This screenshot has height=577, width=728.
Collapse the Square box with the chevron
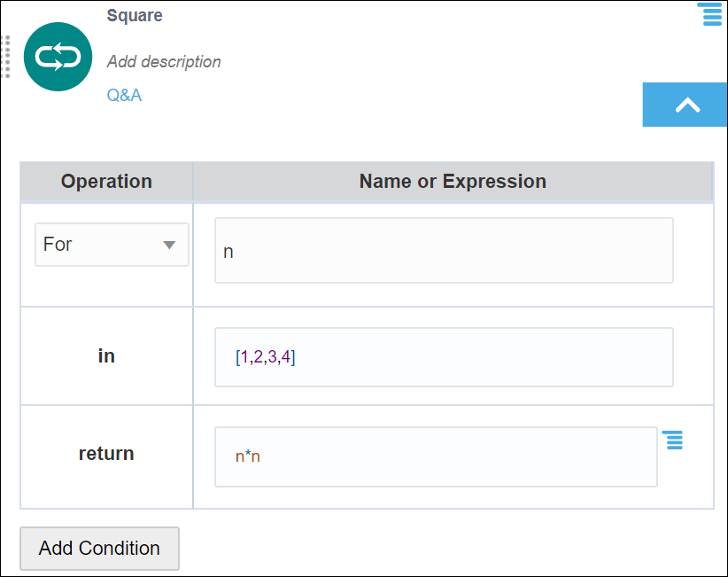(x=687, y=105)
